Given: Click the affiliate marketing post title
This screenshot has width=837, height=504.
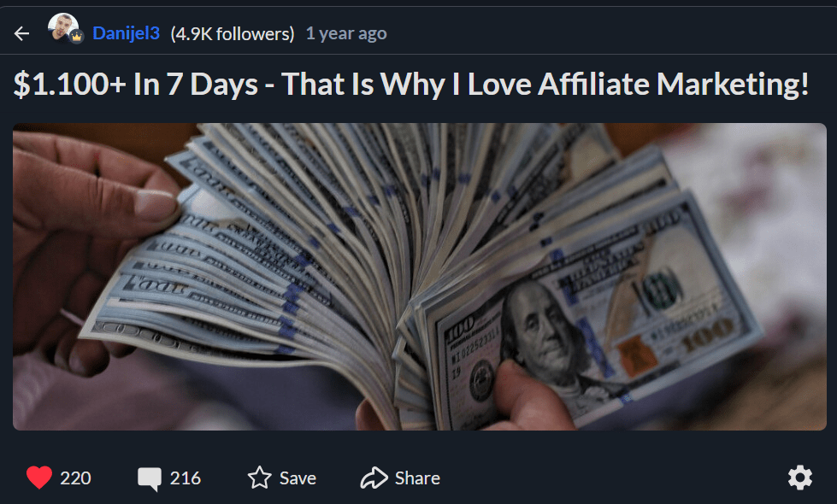Looking at the screenshot, I should [411, 85].
